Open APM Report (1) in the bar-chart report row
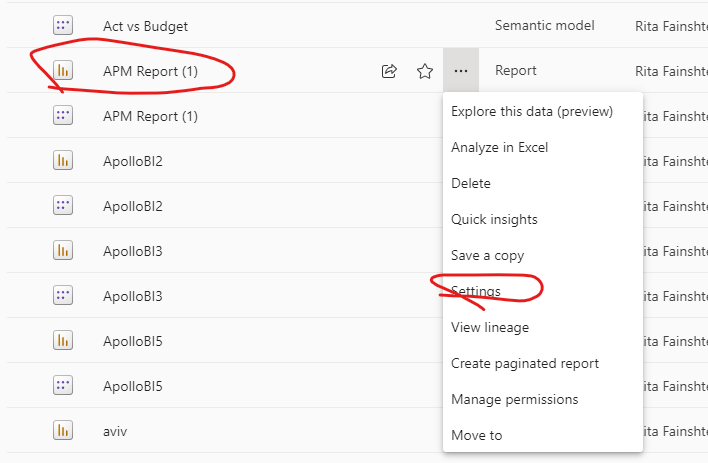Viewport: 708px width, 463px height. (x=150, y=71)
